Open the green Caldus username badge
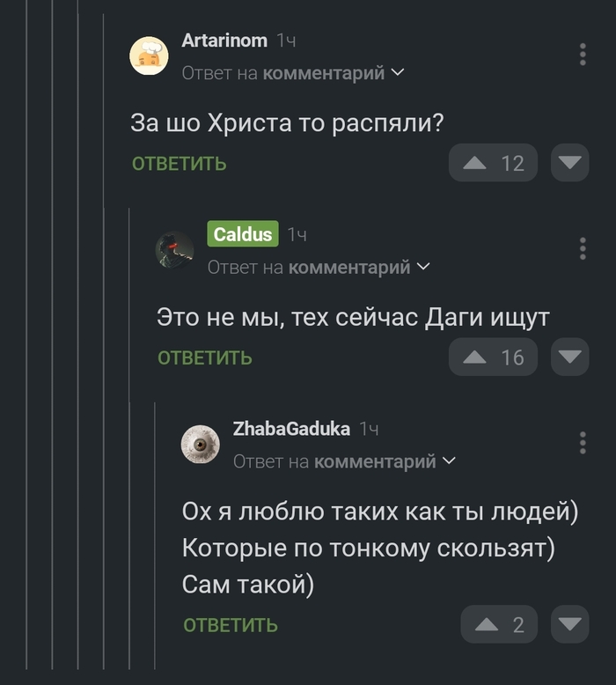This screenshot has height=685, width=616. tap(243, 234)
